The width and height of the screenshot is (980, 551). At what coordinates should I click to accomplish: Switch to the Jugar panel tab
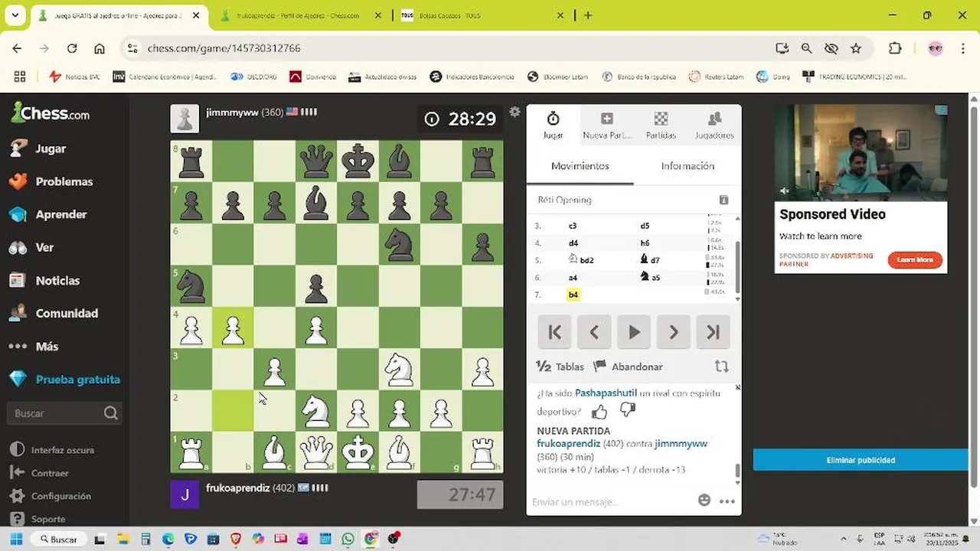553,125
